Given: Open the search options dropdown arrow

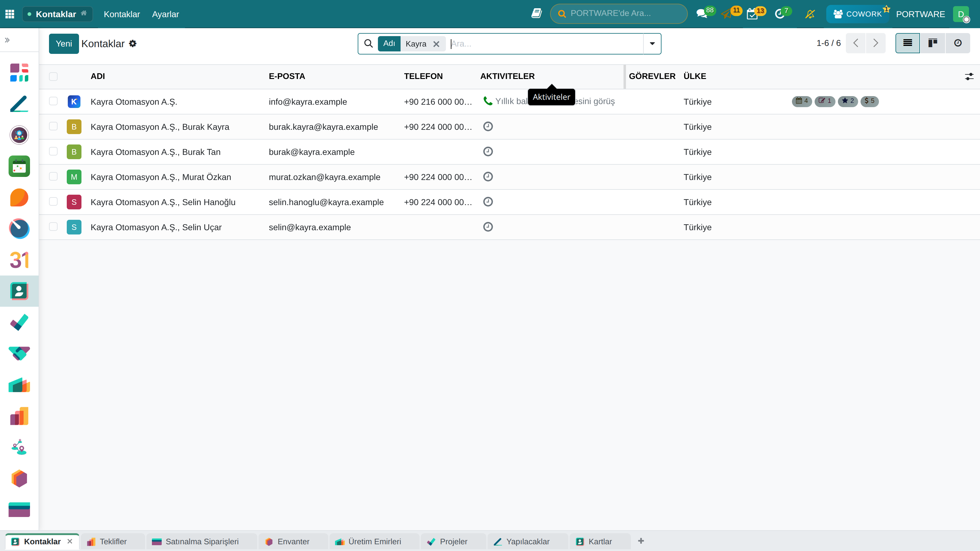Looking at the screenshot, I should (x=652, y=44).
